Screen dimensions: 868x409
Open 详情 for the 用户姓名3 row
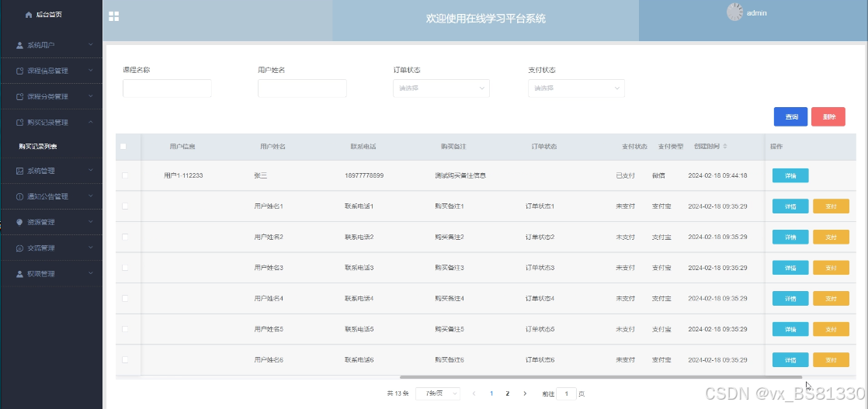pyautogui.click(x=790, y=267)
